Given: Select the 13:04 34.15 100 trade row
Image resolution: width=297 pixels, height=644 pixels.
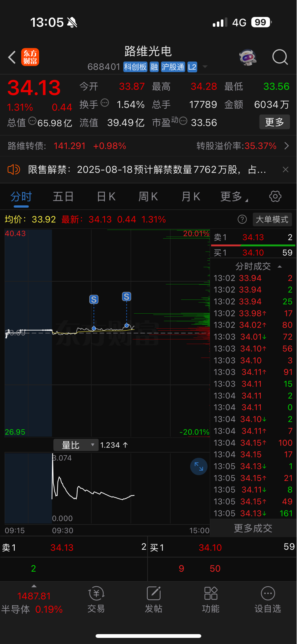Looking at the screenshot, I should point(253,442).
